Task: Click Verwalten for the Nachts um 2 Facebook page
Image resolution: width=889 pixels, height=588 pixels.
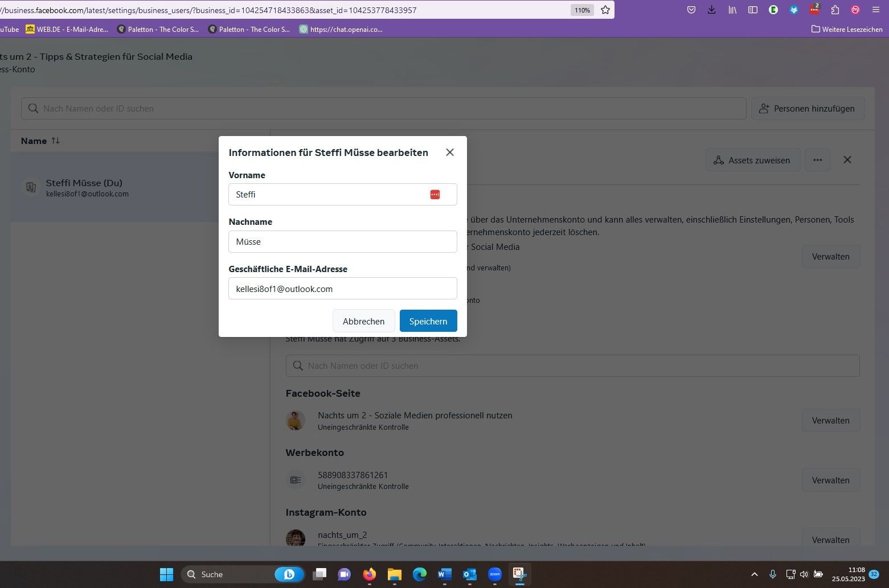Action: click(x=831, y=420)
